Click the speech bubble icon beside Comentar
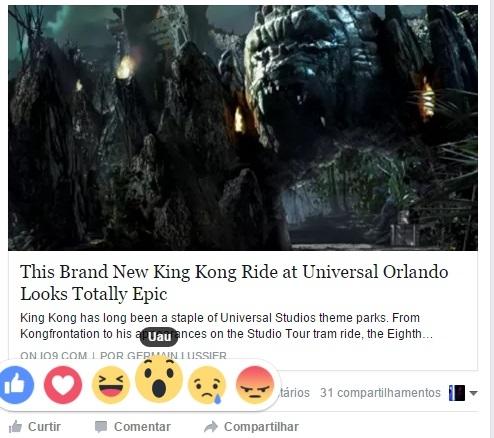Viewport: 494px width, 438px height. pos(101,427)
